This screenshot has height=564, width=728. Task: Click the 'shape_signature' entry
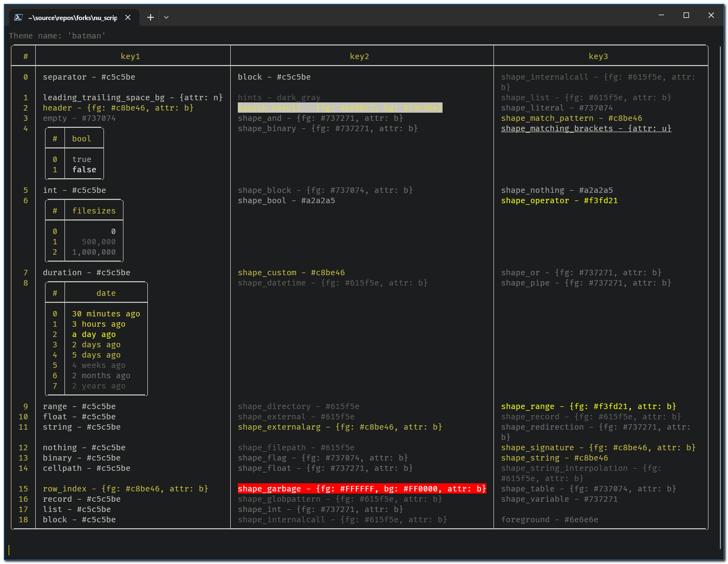(x=599, y=448)
